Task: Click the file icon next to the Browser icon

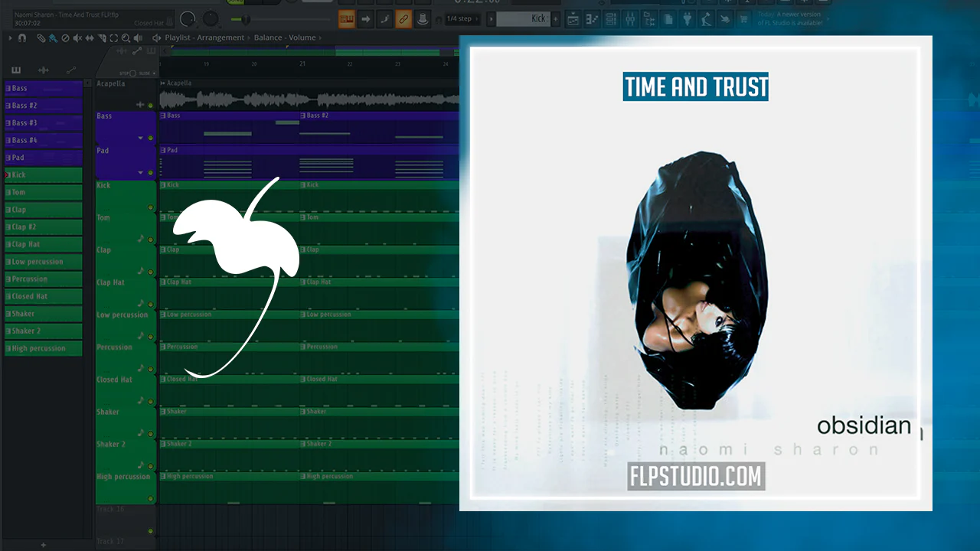Action: pos(668,19)
